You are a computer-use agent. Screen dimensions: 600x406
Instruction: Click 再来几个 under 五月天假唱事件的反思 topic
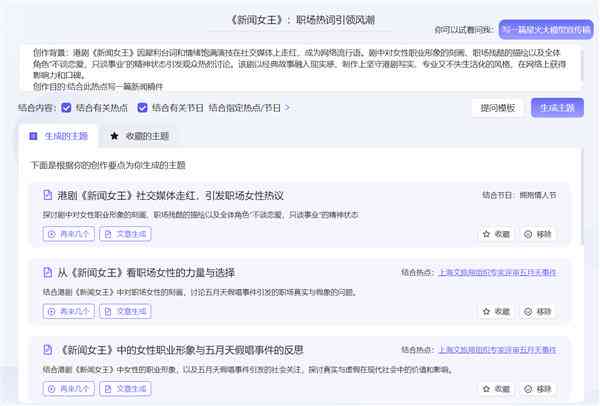[69, 388]
